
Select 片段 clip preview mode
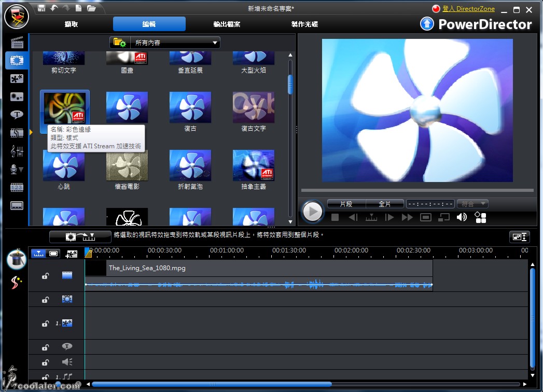click(346, 204)
